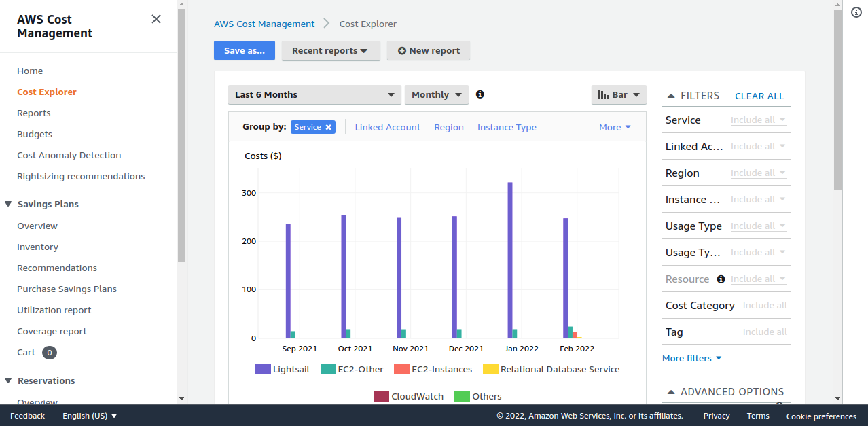
Task: Go to AWS Cost Management breadcrumb
Action: click(x=264, y=24)
